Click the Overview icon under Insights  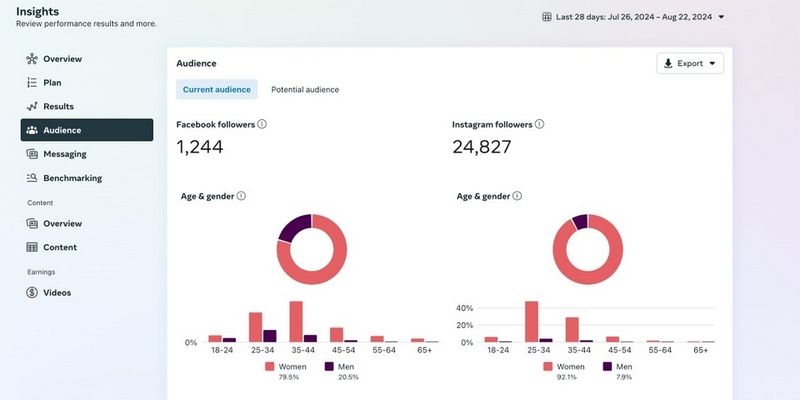pyautogui.click(x=32, y=59)
